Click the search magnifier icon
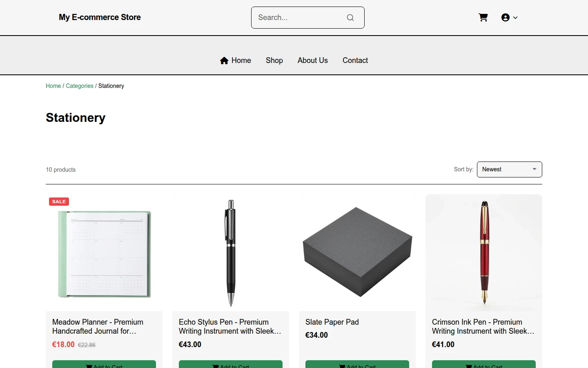The height and width of the screenshot is (368, 588). click(350, 18)
